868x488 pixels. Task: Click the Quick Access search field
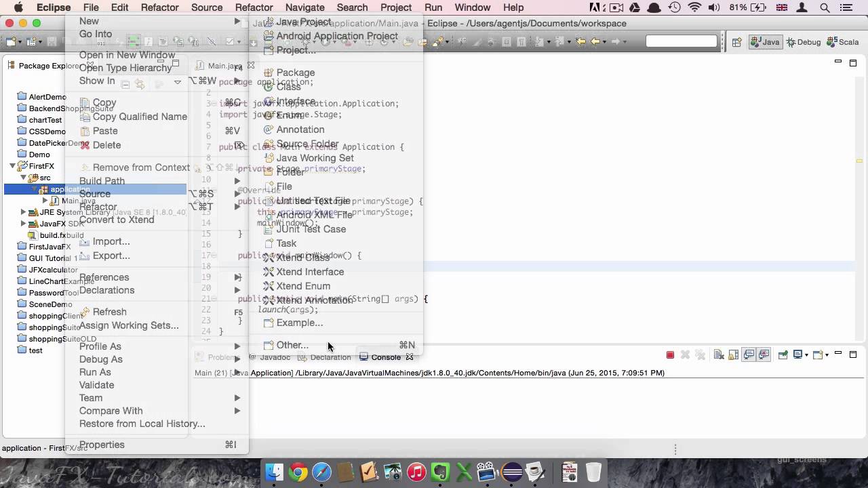[682, 41]
